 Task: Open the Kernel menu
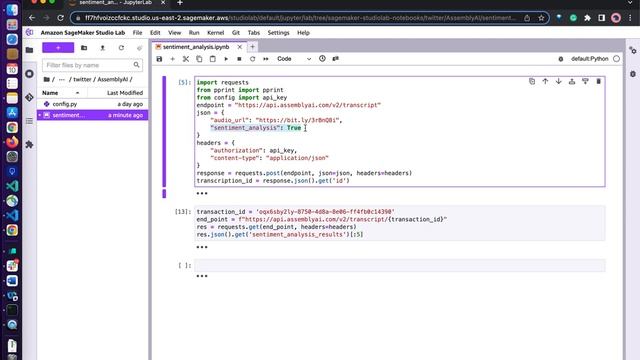click(x=216, y=33)
